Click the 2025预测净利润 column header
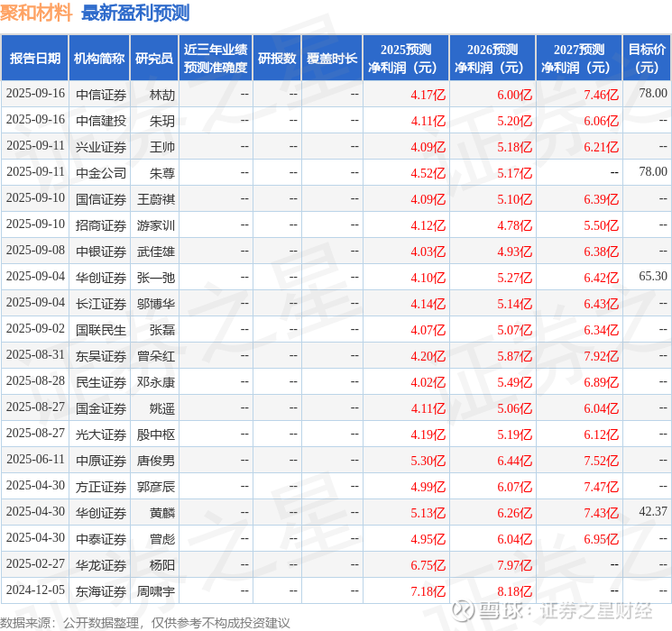672x631 pixels. pyautogui.click(x=406, y=59)
